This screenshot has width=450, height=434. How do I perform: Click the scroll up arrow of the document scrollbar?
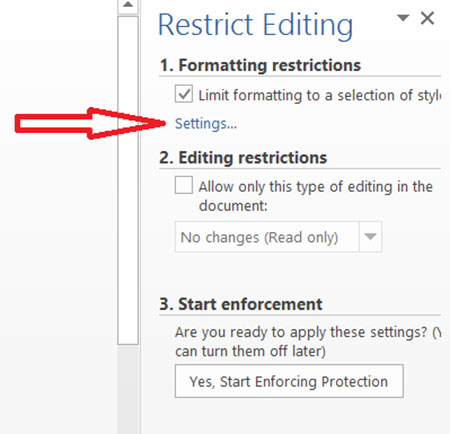pos(128,5)
